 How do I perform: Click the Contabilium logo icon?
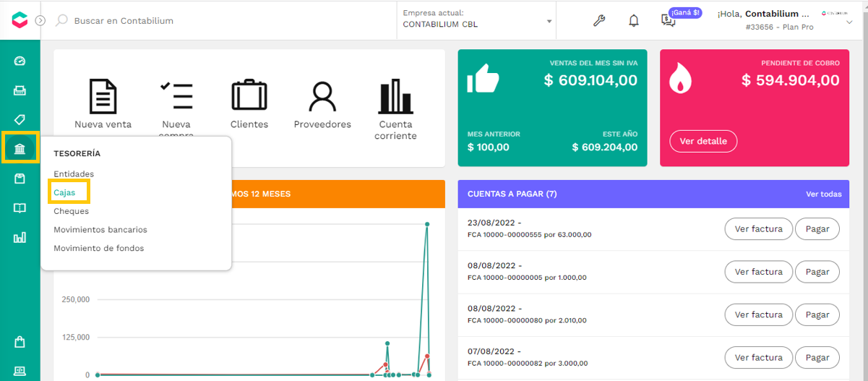tap(20, 20)
